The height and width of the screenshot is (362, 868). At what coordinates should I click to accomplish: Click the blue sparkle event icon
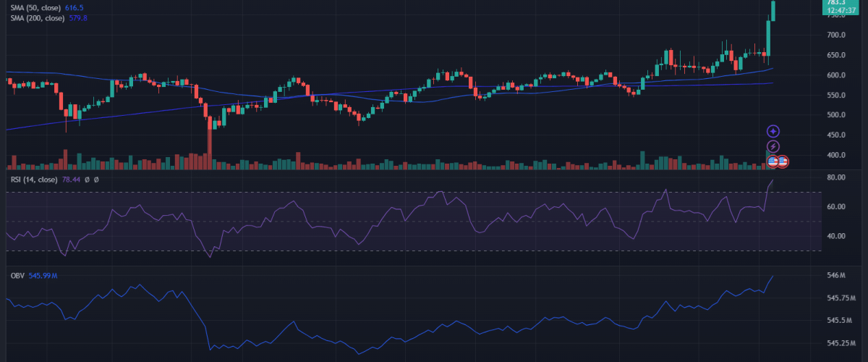[773, 131]
